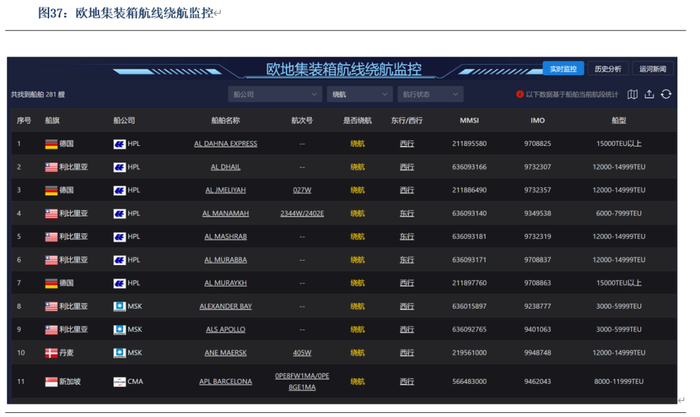Screen dimensions: 700x417
Task: Open ALEXANDER BAY ship link
Action: pos(225,306)
